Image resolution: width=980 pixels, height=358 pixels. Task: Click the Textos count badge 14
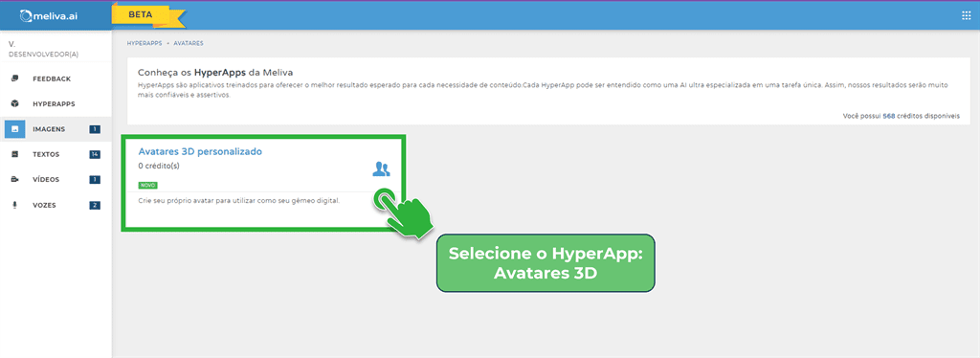click(95, 154)
